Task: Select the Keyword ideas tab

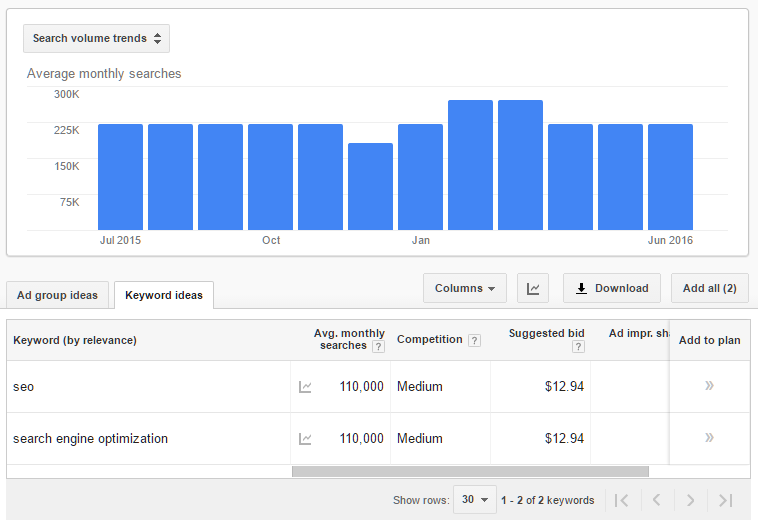Action: [x=164, y=296]
